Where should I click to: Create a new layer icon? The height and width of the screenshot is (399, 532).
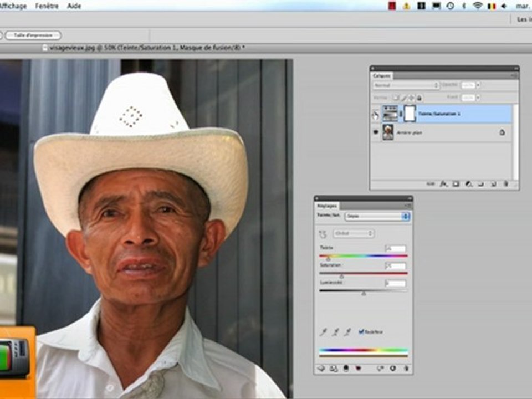coord(493,184)
